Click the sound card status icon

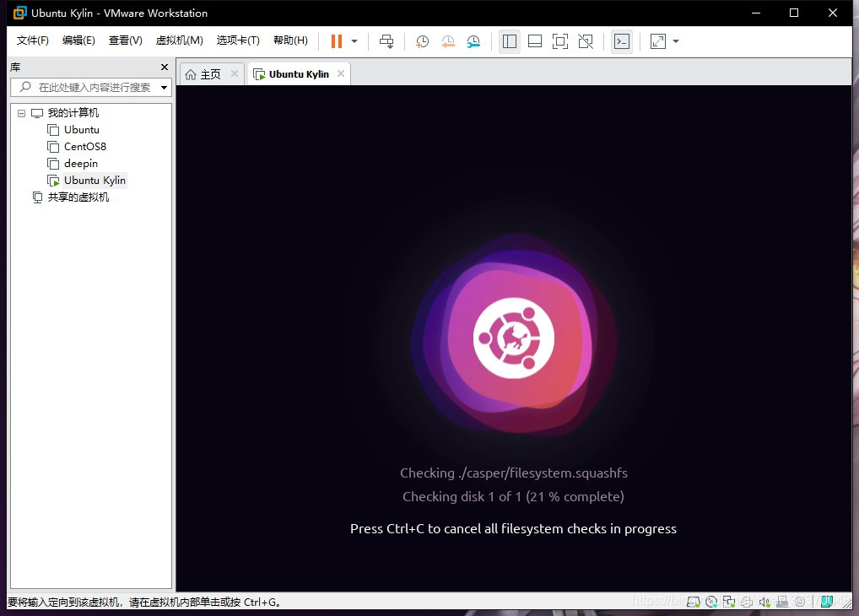[x=764, y=602]
